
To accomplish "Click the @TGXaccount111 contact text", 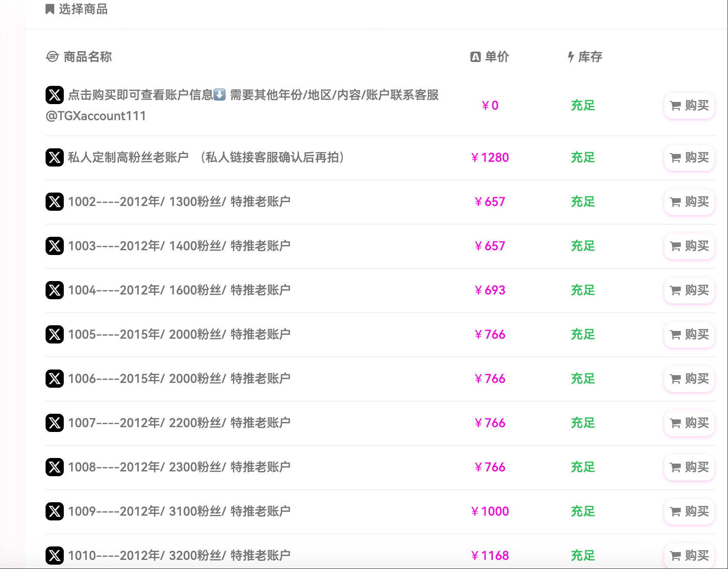I will [x=96, y=116].
